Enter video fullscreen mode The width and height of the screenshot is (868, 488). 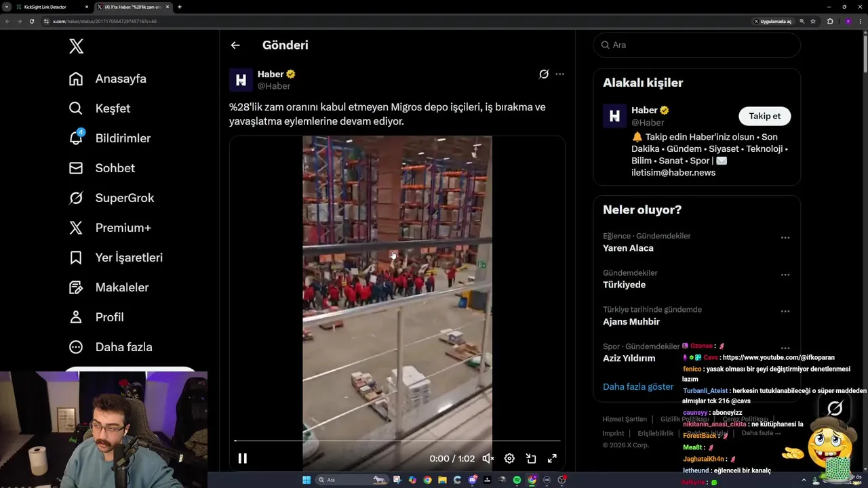pos(552,458)
